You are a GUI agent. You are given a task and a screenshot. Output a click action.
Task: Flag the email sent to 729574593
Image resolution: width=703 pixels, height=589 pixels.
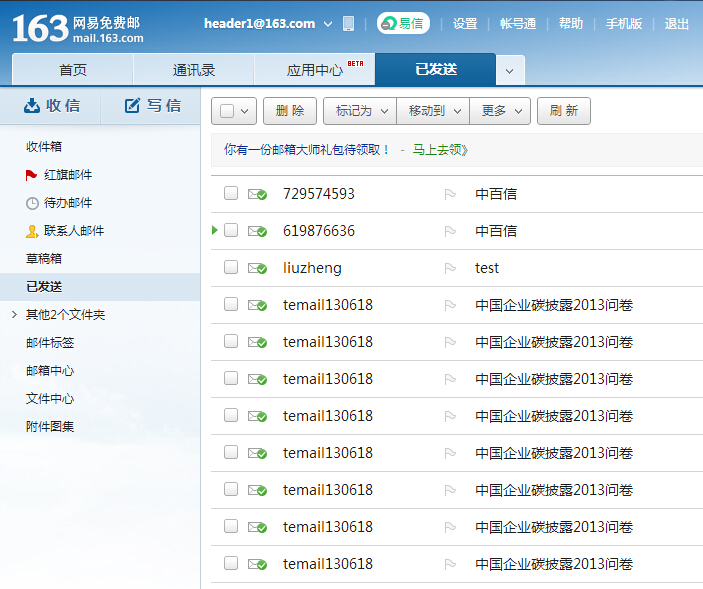click(450, 194)
